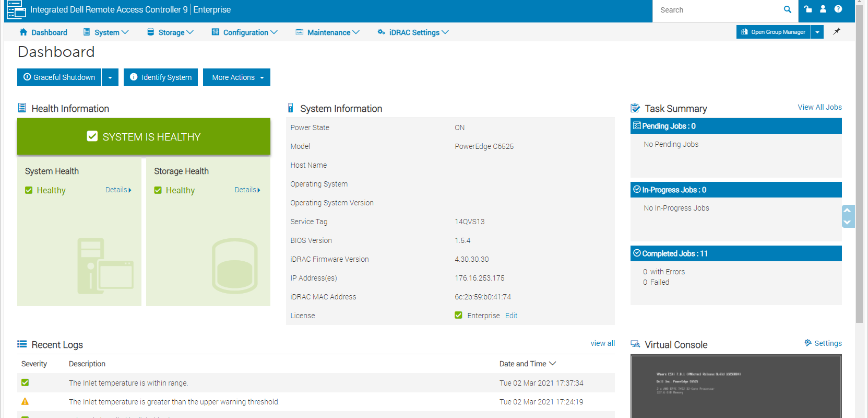Click the Pending Jobs : 0 header
868x418 pixels.
click(736, 126)
